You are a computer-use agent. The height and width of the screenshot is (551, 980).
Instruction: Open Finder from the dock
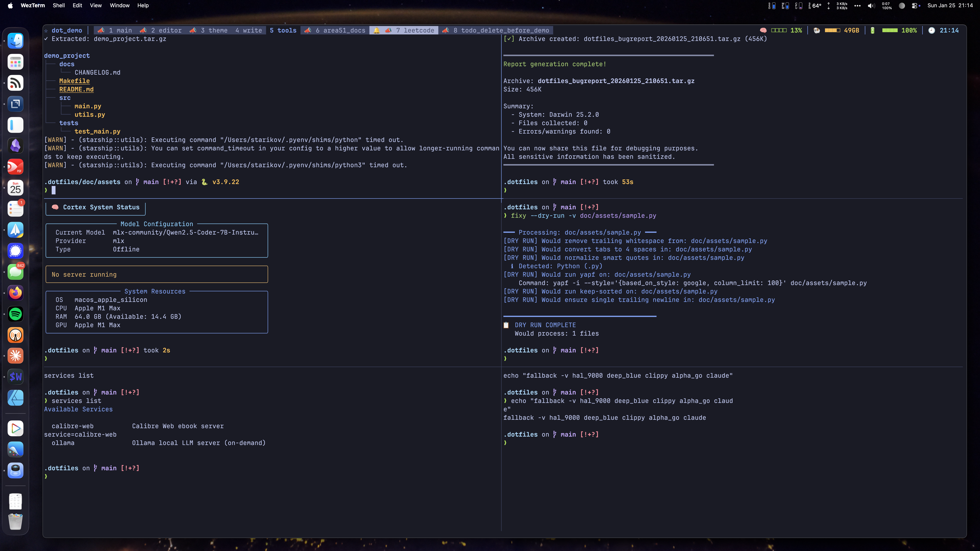16,41
